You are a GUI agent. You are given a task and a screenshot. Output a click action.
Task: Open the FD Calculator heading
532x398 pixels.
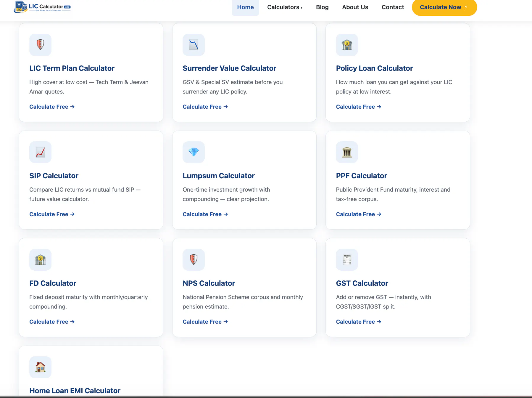click(x=53, y=283)
